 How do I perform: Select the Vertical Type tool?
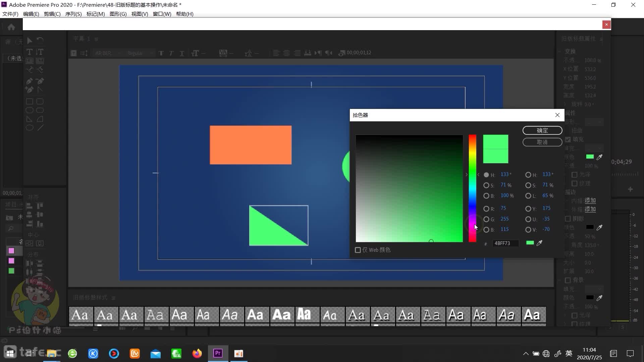tap(40, 52)
